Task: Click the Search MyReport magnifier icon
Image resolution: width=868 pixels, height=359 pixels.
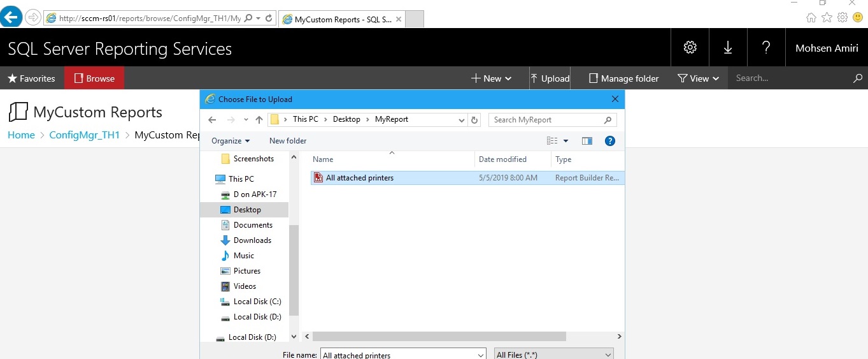Action: coord(608,120)
